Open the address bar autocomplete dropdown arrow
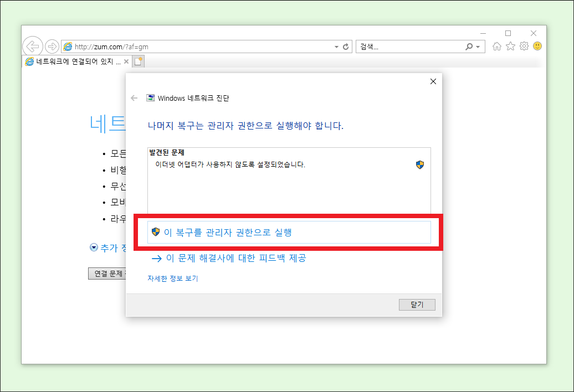 point(336,47)
